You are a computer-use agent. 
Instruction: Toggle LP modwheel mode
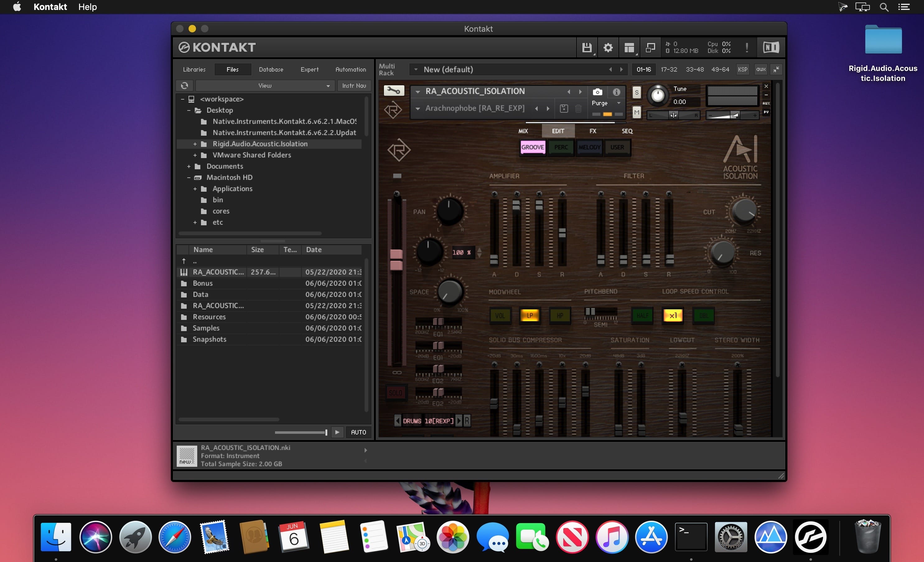(530, 316)
